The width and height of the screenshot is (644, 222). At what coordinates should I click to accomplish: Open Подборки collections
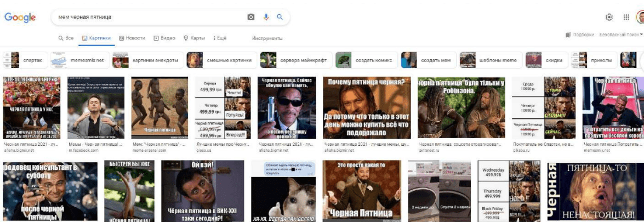580,35
